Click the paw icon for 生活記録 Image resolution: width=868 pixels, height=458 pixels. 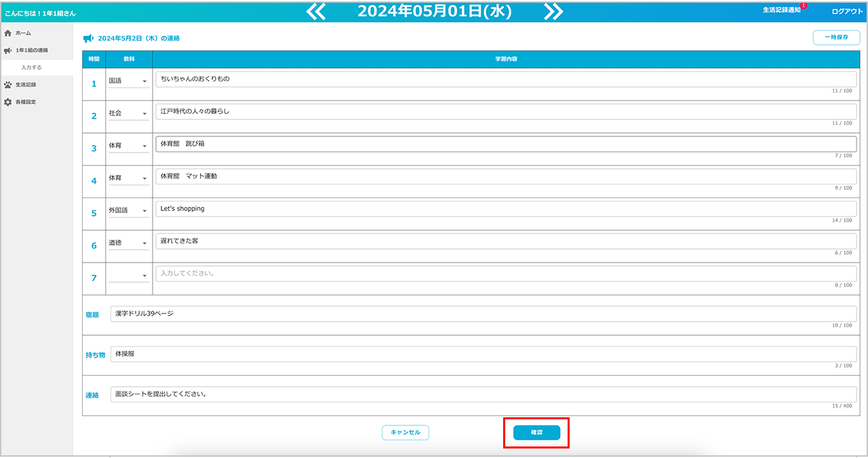pos(8,85)
